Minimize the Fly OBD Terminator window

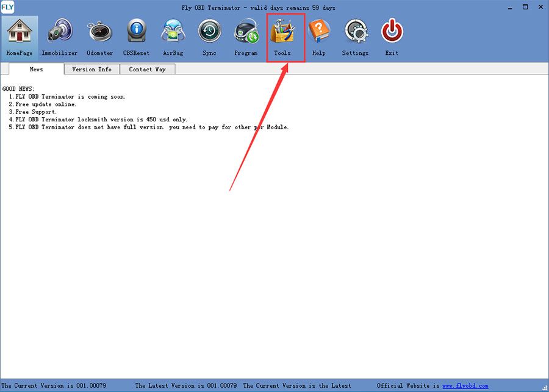coord(509,7)
